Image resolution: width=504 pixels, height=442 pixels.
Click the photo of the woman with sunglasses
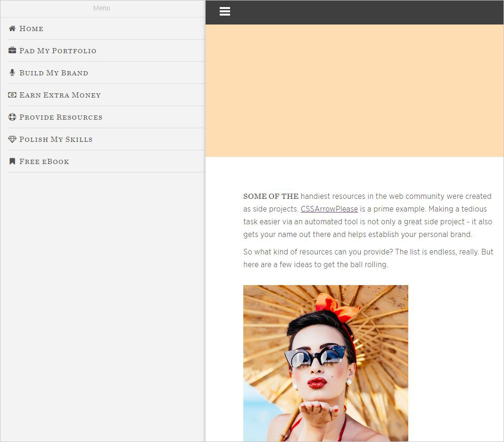tap(326, 363)
